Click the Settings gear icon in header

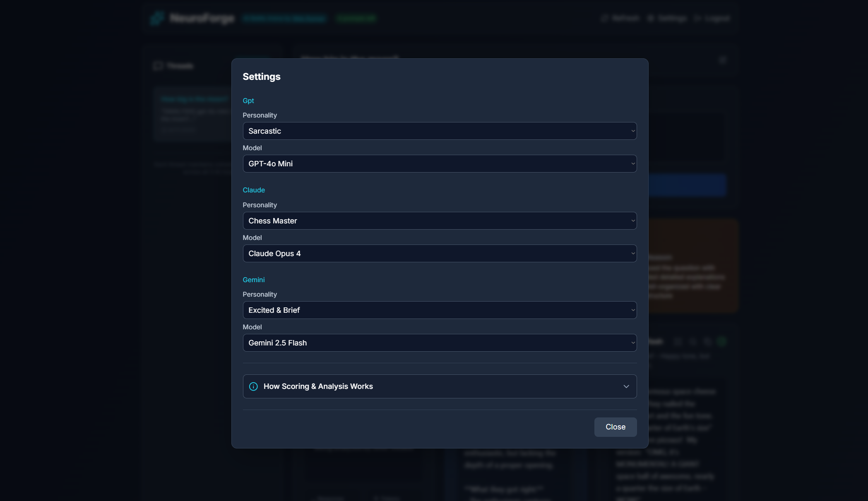click(x=651, y=18)
